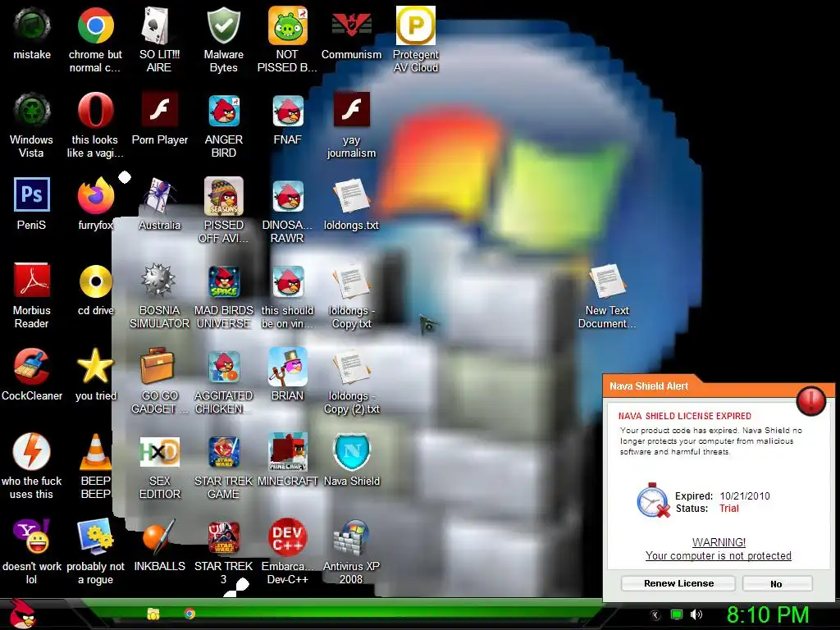
Task: Open the Yahoo 'doesn't work lol' icon
Action: click(x=32, y=536)
